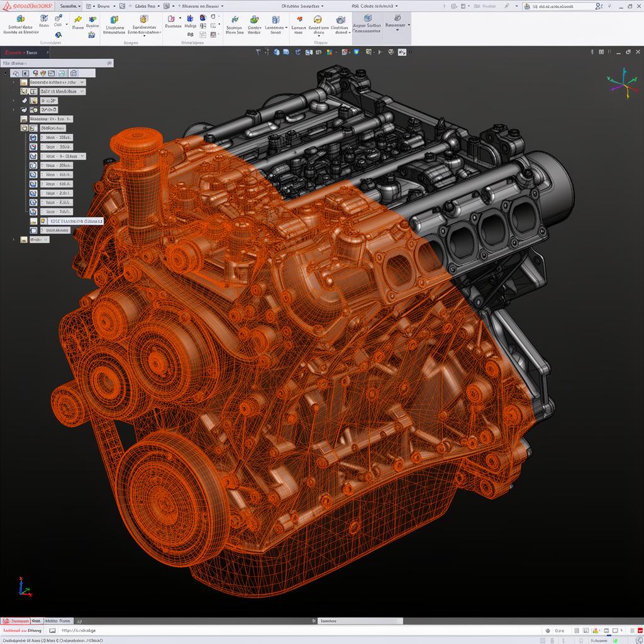The height and width of the screenshot is (644, 644).
Task: Click the highlighted section ribbon button with blue cube
Action: (367, 25)
